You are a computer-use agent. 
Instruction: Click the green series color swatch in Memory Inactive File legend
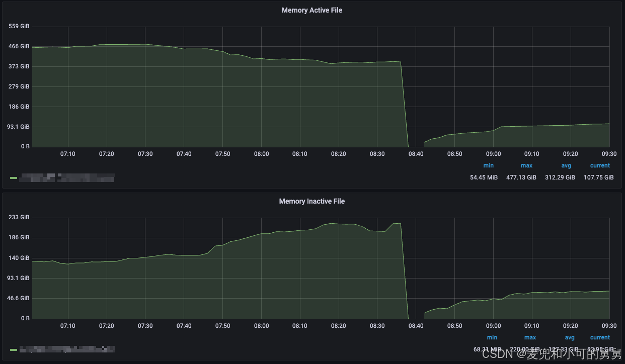pos(14,349)
